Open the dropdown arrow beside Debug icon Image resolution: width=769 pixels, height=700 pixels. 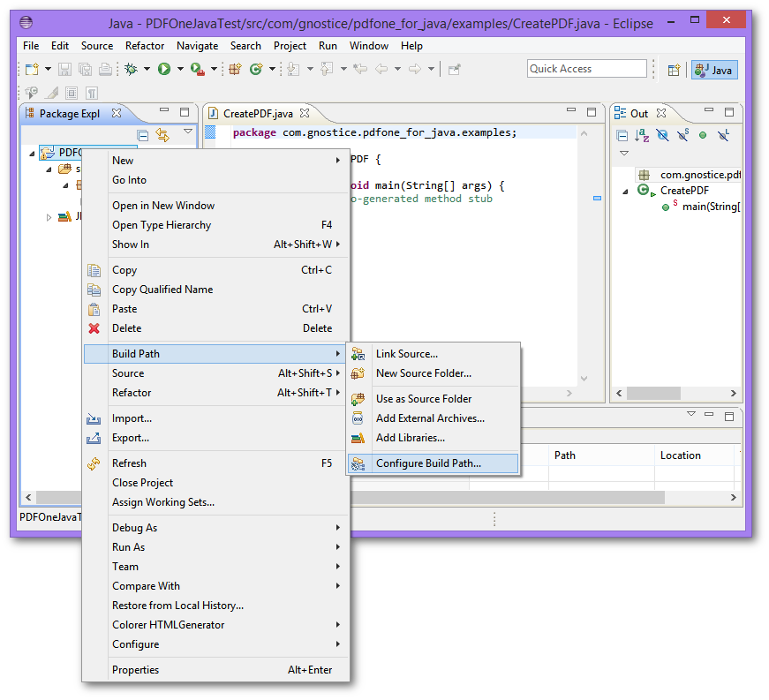pyautogui.click(x=147, y=69)
